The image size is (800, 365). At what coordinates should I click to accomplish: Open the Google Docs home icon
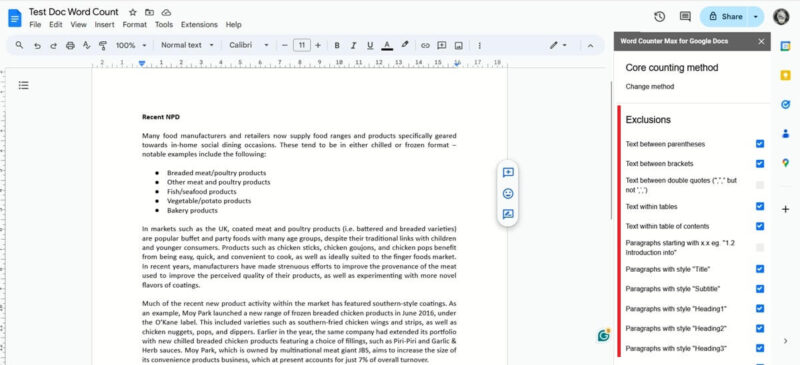(15, 18)
